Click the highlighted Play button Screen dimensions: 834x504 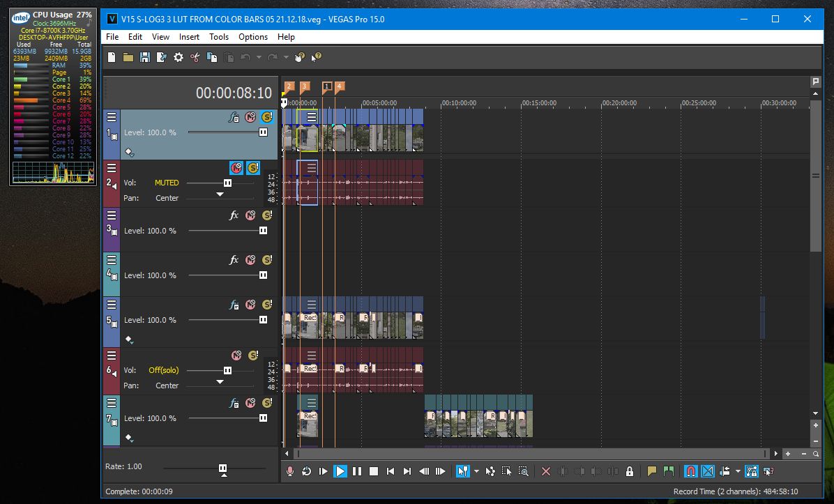[340, 471]
